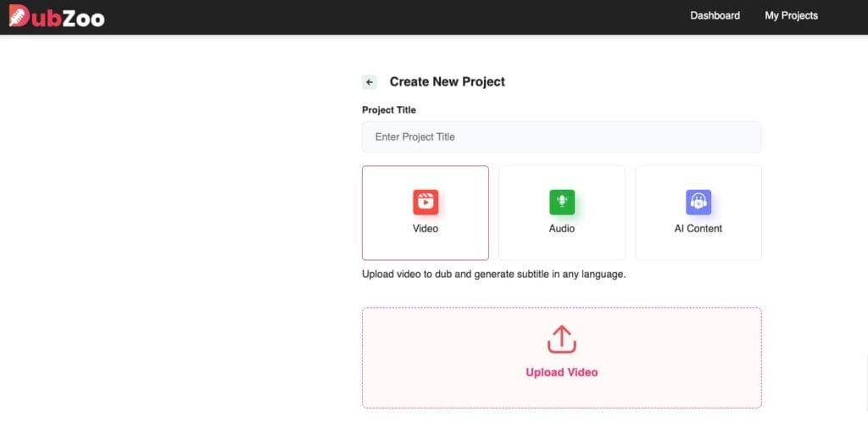The height and width of the screenshot is (428, 868).
Task: Click the Create New Project heading
Action: click(447, 82)
